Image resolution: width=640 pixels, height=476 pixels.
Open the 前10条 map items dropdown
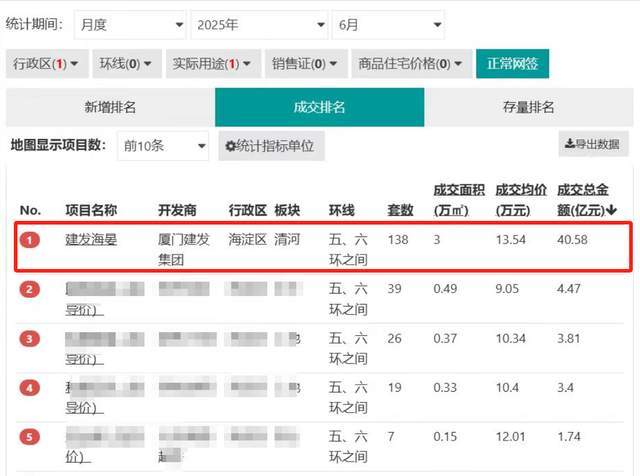point(163,146)
